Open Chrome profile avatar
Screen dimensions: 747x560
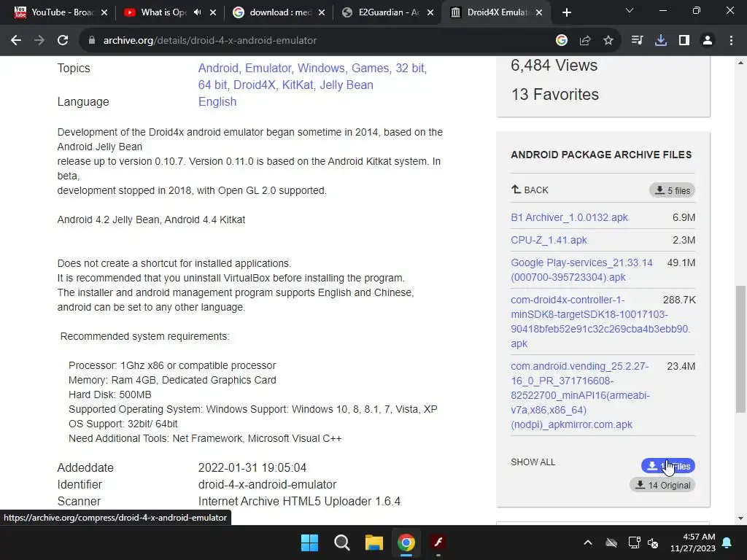click(x=708, y=41)
